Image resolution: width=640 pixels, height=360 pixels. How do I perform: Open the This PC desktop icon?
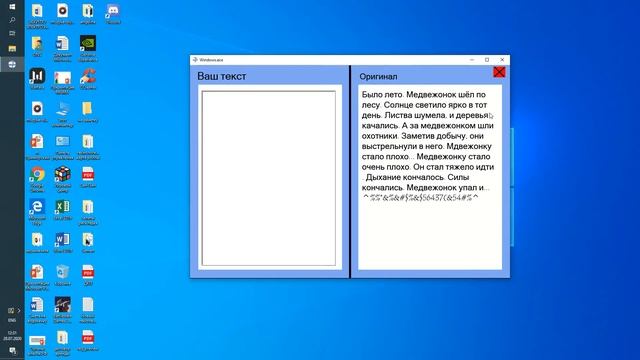tap(62, 114)
